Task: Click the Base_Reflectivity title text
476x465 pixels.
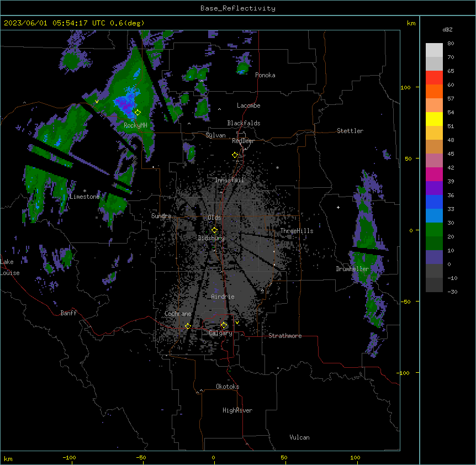Action: click(238, 8)
